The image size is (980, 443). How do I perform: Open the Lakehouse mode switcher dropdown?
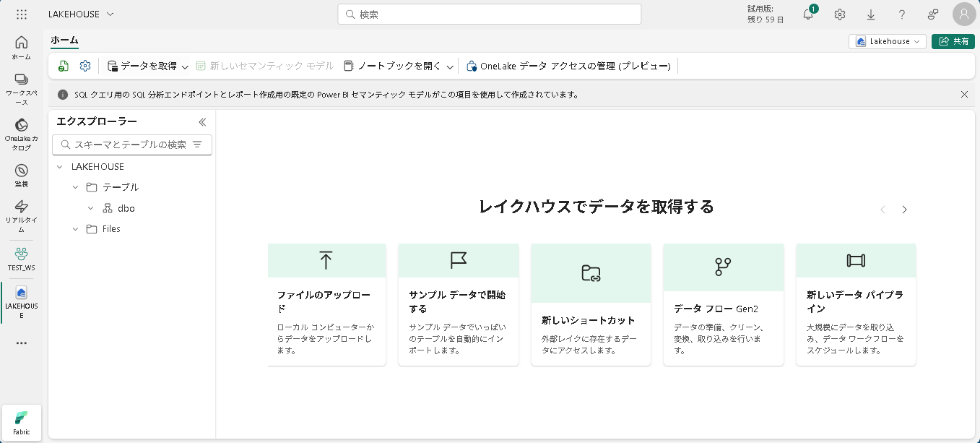click(x=888, y=41)
